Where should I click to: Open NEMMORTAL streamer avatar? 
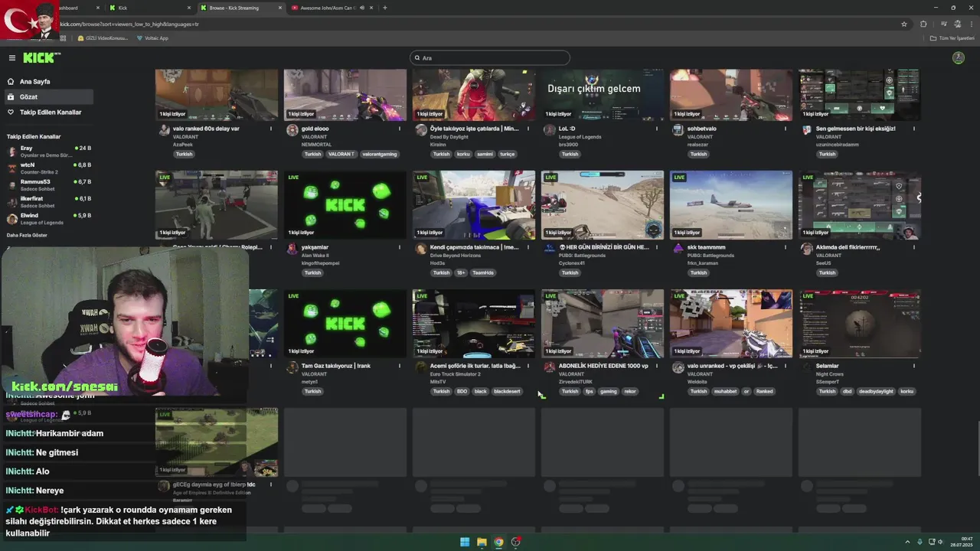pyautogui.click(x=292, y=130)
